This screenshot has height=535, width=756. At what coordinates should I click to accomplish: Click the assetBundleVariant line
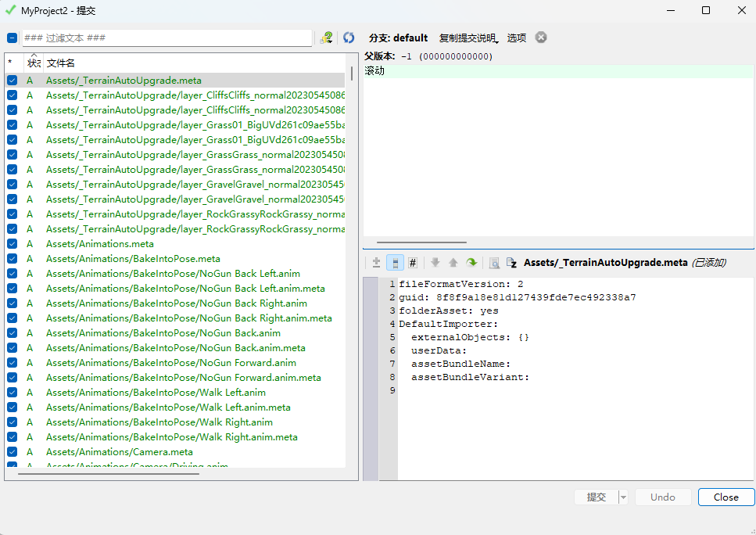[470, 377]
